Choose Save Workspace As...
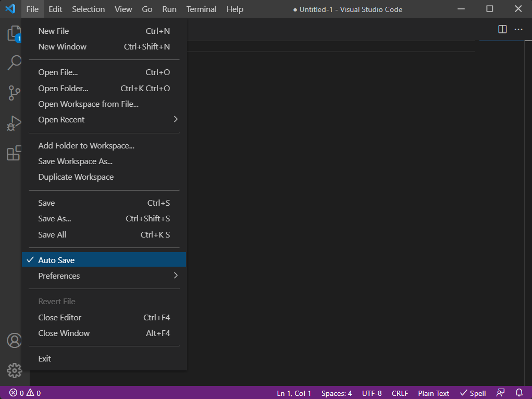The image size is (532, 399). point(104,161)
